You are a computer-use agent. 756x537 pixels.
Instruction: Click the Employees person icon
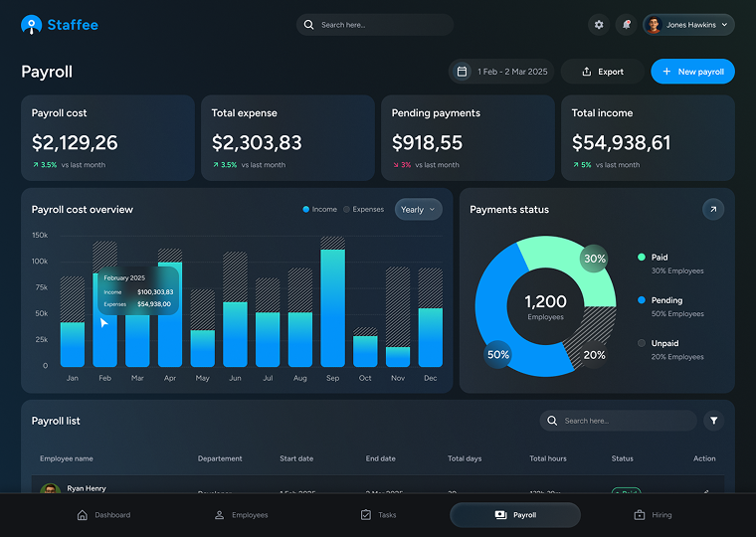click(x=219, y=515)
